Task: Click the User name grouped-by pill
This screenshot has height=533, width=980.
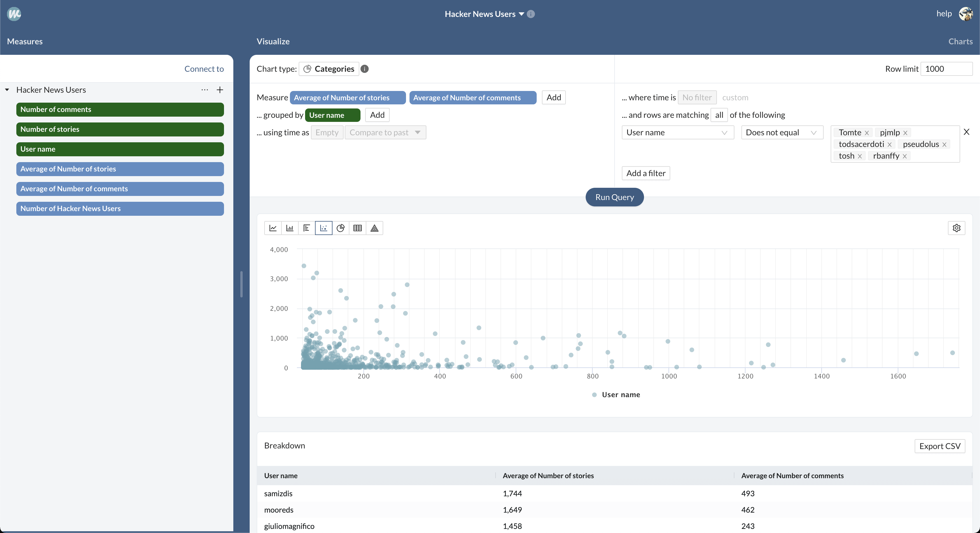Action: pos(332,115)
